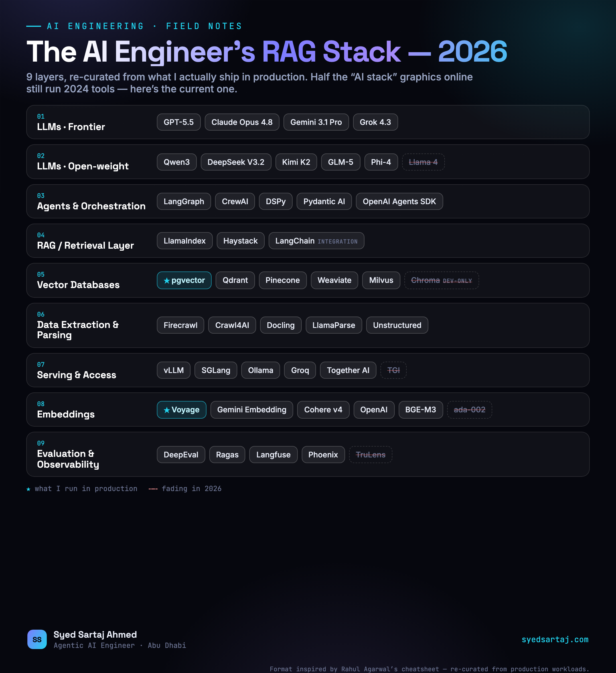Select the Pydantic AI chip

pyautogui.click(x=324, y=201)
